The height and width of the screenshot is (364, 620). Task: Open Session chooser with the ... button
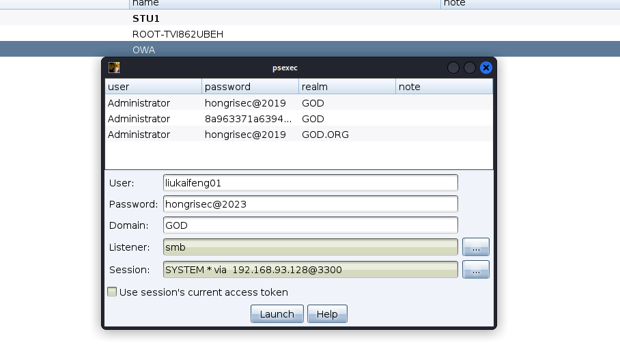(476, 270)
